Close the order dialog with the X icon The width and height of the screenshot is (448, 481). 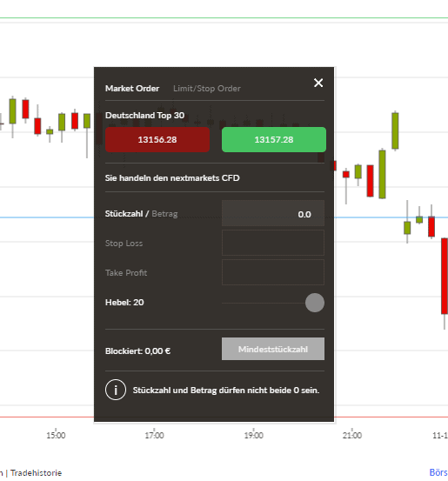pyautogui.click(x=318, y=83)
